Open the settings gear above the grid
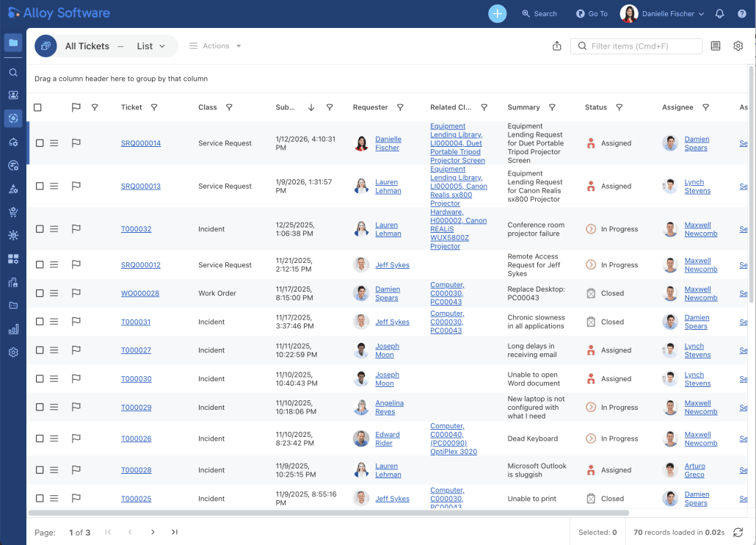This screenshot has height=545, width=756. click(x=738, y=46)
